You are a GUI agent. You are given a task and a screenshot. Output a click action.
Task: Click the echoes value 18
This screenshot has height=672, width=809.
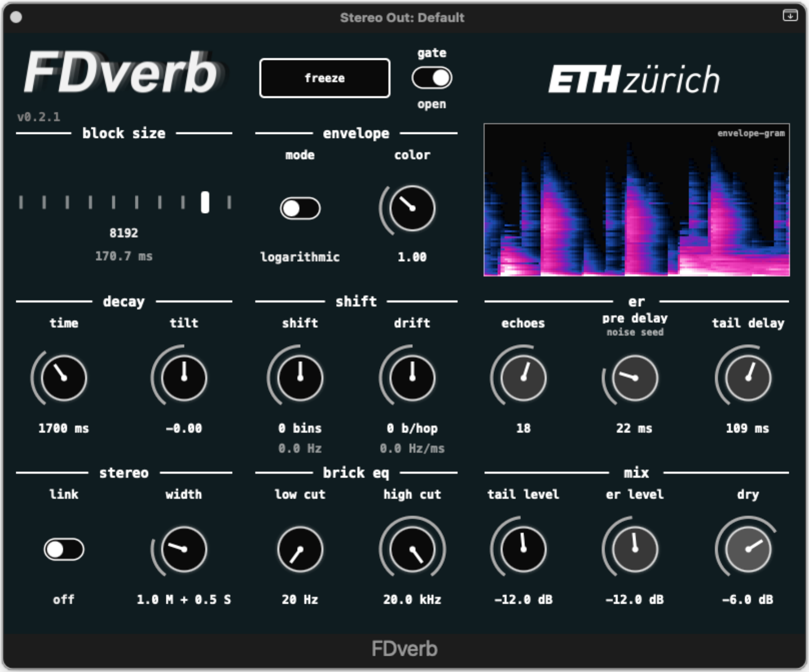pos(523,428)
